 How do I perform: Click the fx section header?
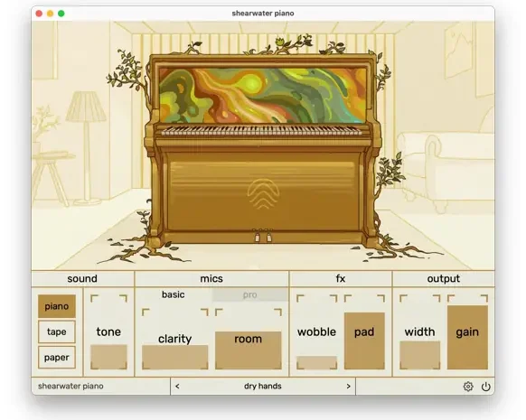click(341, 278)
